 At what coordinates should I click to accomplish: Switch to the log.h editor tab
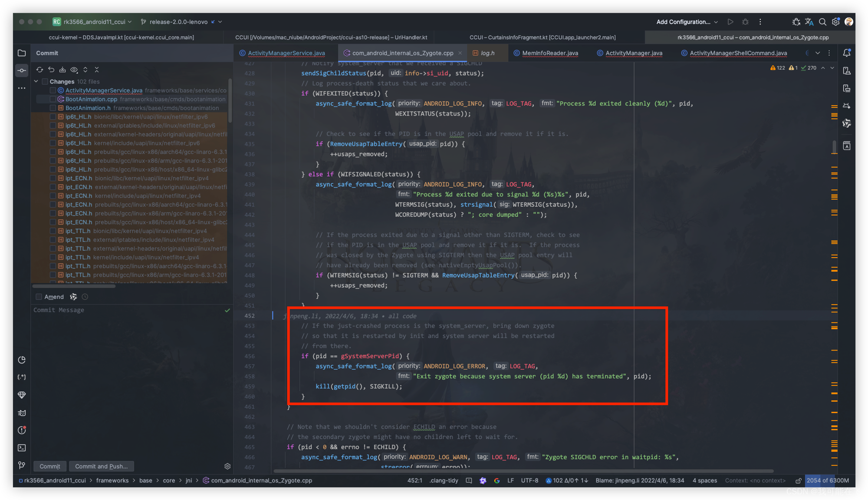pyautogui.click(x=487, y=53)
